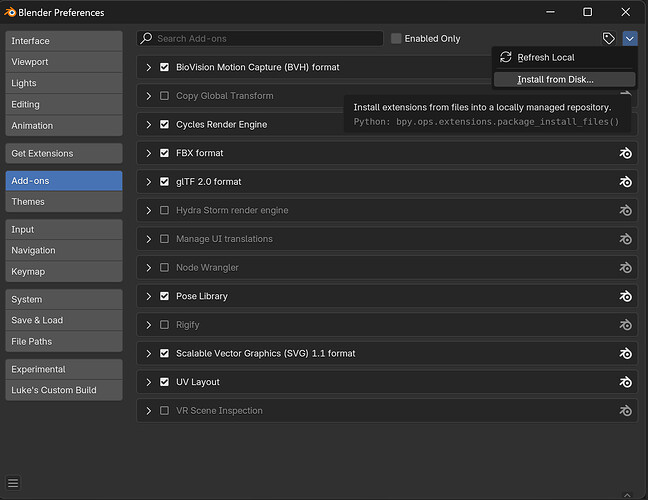Uncheck Scalable Vector Graphics (SVG) format

click(x=164, y=353)
